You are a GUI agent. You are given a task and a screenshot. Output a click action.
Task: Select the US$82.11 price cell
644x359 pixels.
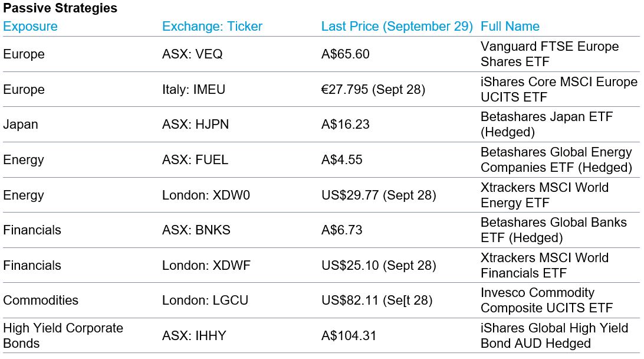click(x=377, y=301)
